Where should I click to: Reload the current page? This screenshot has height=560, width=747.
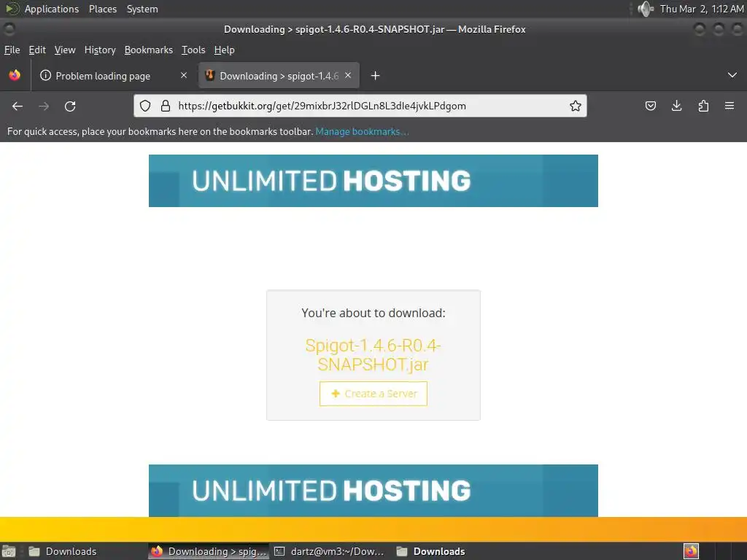[x=70, y=106]
